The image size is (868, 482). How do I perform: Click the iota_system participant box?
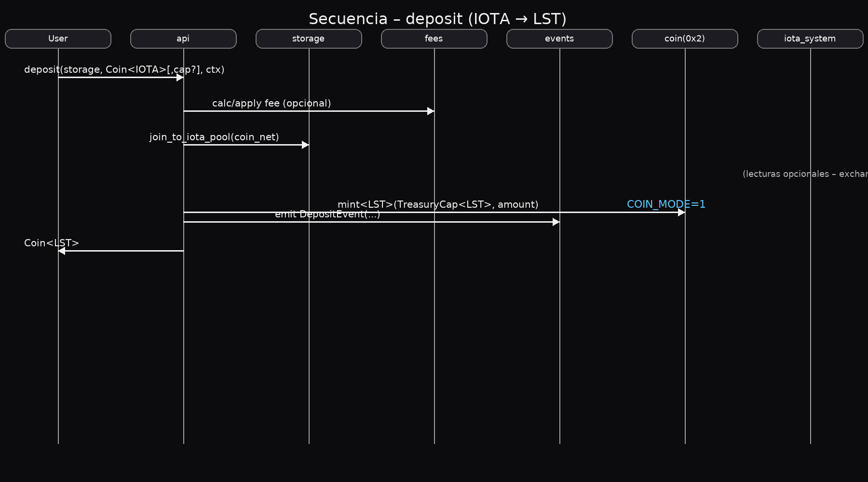810,39
